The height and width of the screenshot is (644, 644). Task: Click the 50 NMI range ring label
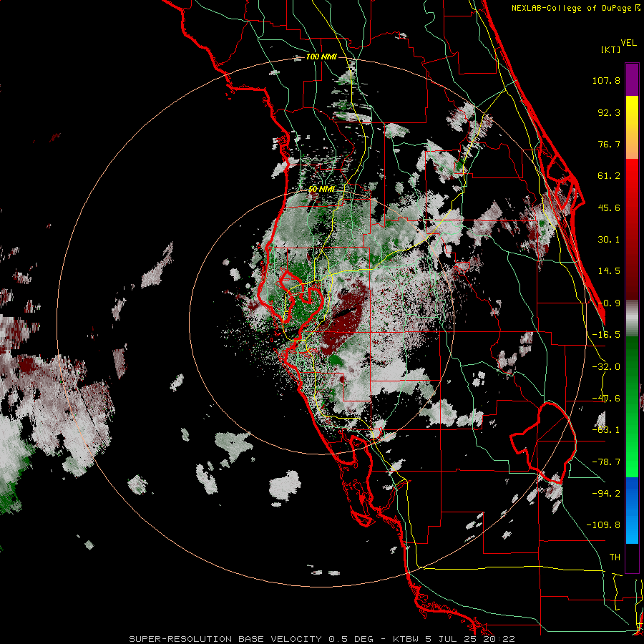pyautogui.click(x=321, y=189)
